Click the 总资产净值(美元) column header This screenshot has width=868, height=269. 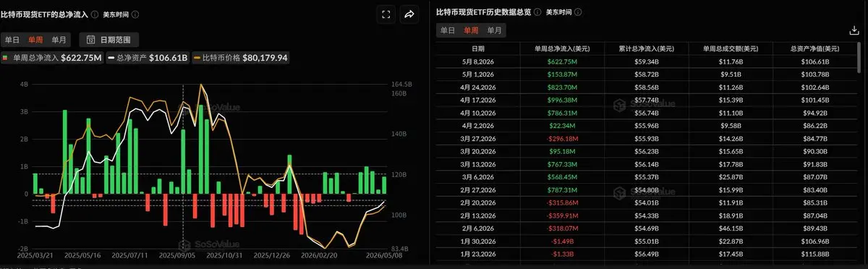[815, 48]
